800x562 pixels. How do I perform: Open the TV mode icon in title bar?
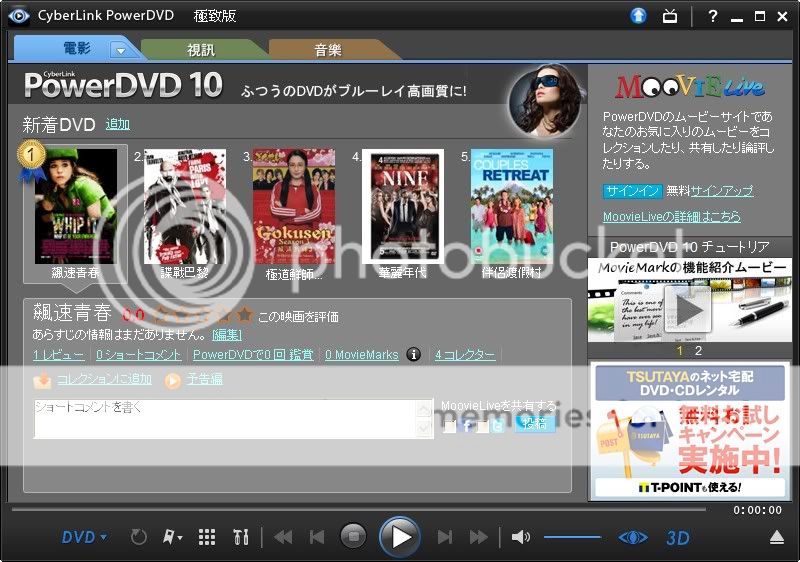pos(669,16)
